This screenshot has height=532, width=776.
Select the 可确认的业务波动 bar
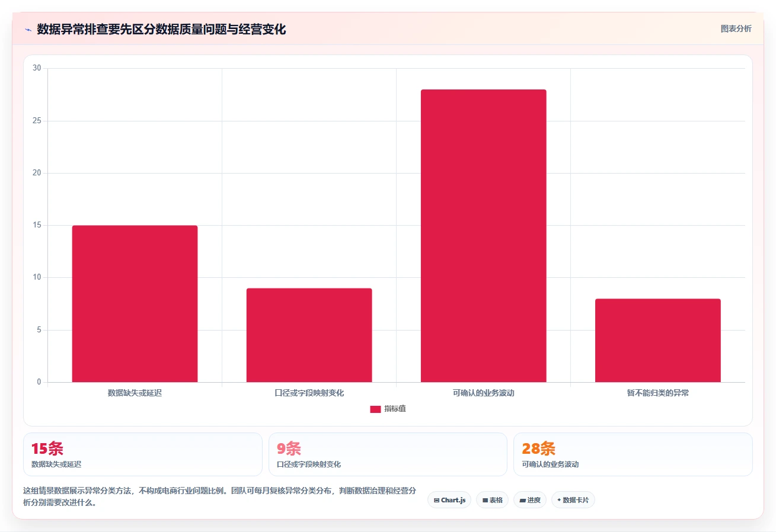(483, 236)
